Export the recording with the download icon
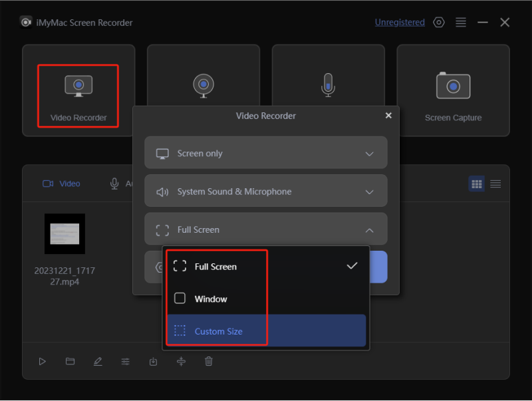532x401 pixels. (x=153, y=361)
